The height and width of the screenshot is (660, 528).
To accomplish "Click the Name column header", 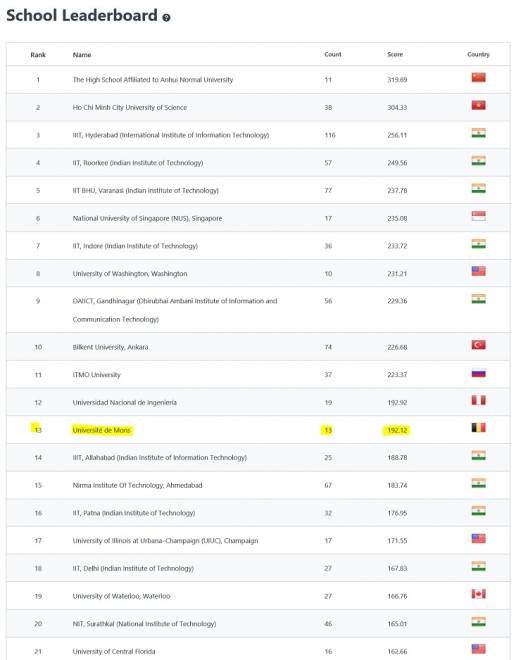I will point(82,55).
